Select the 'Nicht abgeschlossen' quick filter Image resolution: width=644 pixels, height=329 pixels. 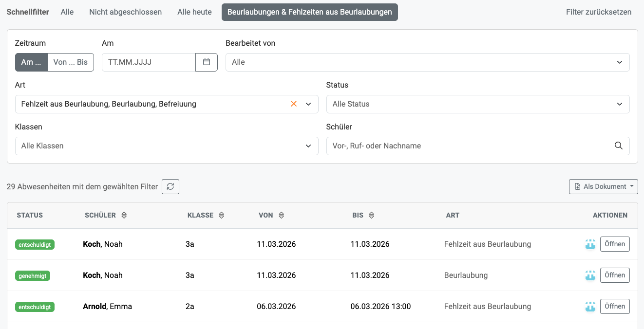(125, 12)
